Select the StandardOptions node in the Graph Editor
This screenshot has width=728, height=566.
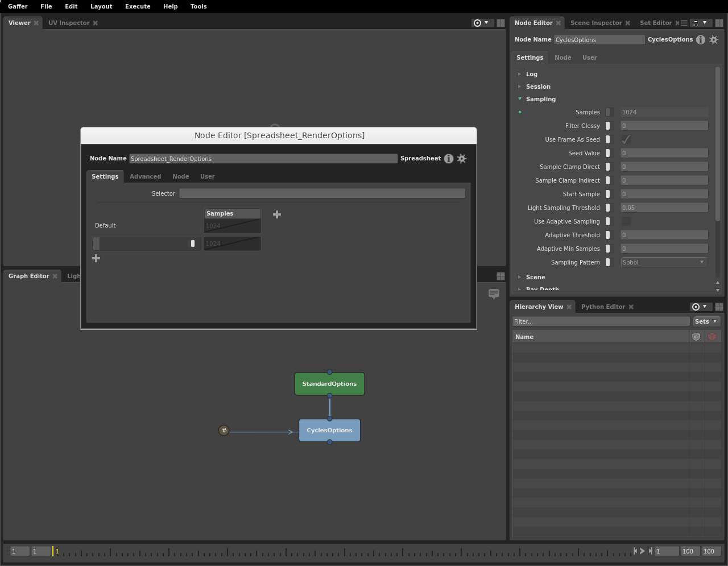329,383
